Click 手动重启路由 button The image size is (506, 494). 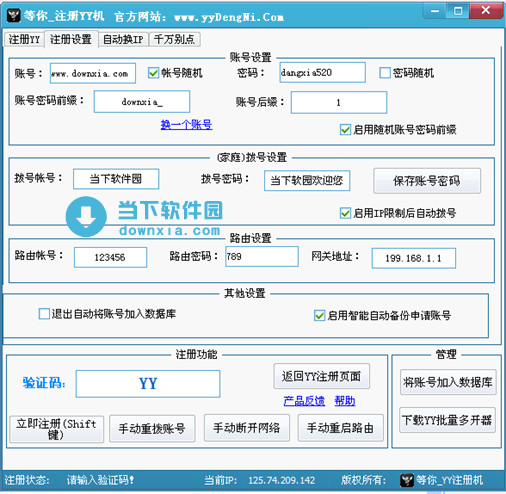(340, 428)
